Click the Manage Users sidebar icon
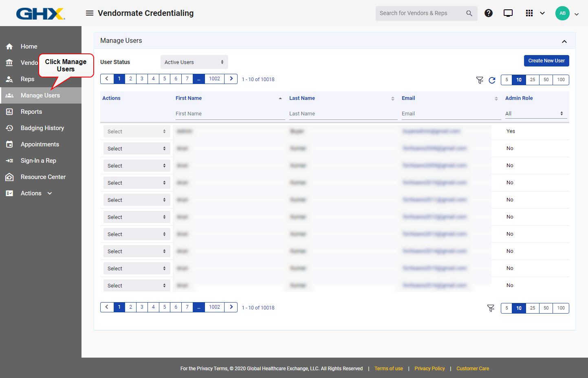Viewport: 588px width, 378px height. [9, 95]
